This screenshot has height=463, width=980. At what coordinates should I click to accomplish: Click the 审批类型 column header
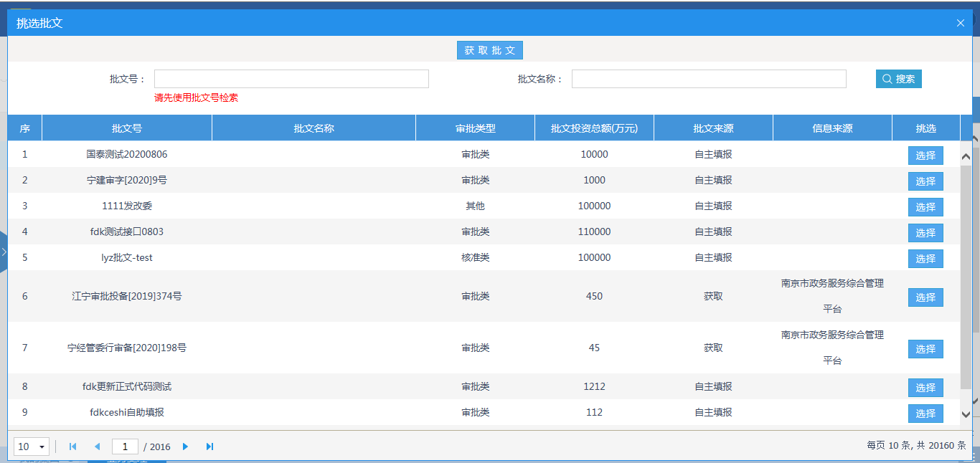(x=476, y=128)
